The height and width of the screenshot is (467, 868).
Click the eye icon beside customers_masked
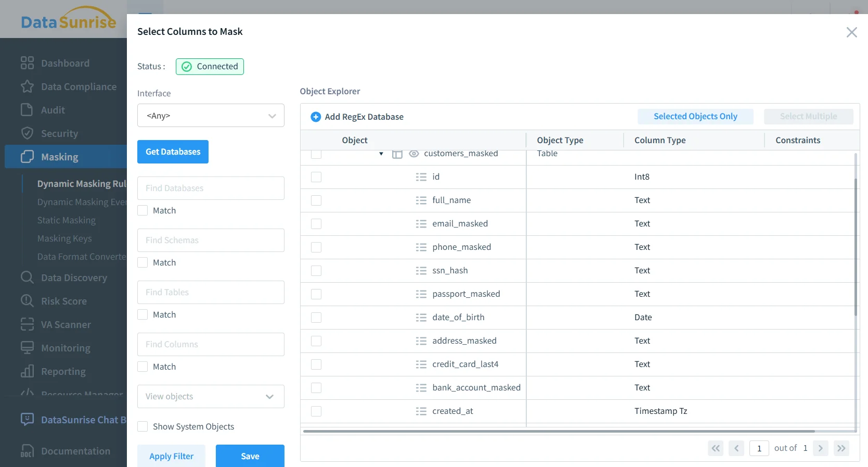(x=414, y=154)
